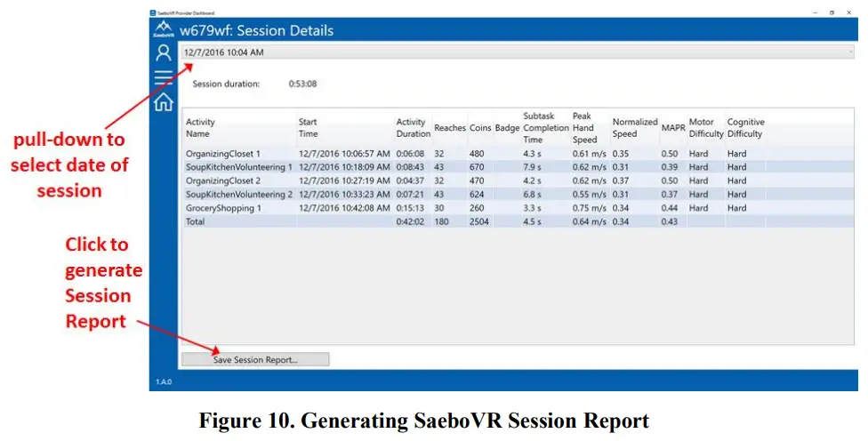Click the session duration value 0:53:08

point(302,84)
